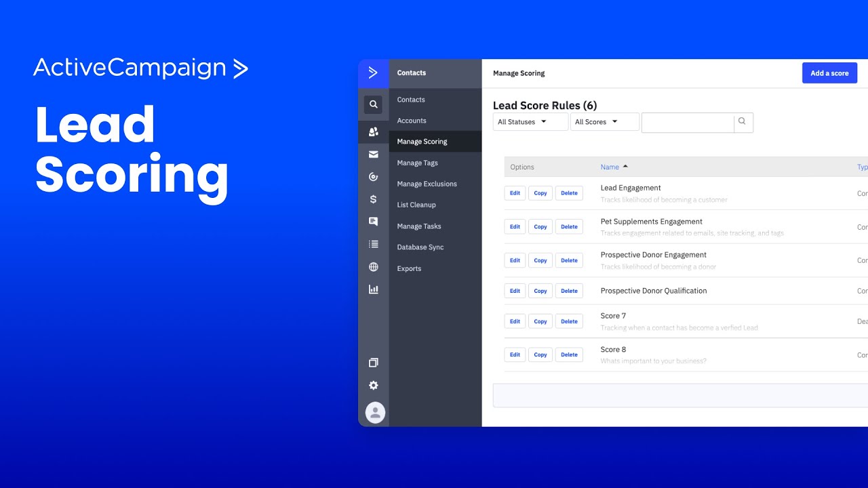The height and width of the screenshot is (488, 868).
Task: Delete the Prospective Donor Engagement score
Action: (569, 260)
